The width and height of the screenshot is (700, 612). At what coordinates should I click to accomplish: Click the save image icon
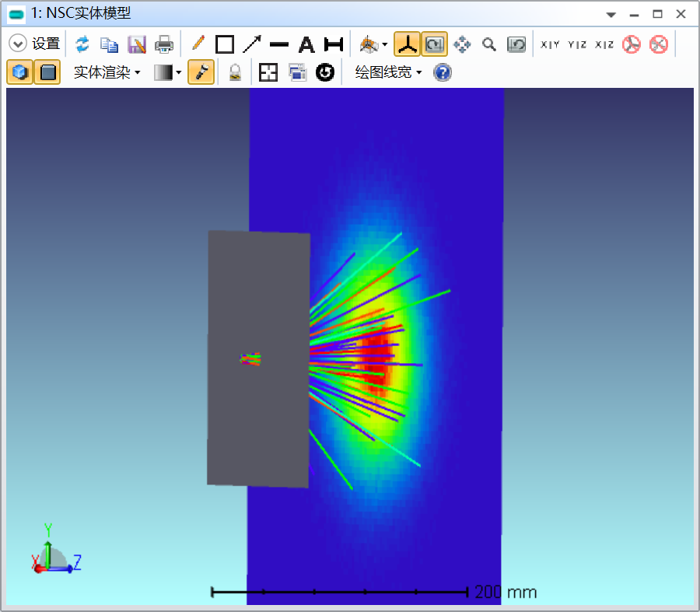(x=137, y=44)
